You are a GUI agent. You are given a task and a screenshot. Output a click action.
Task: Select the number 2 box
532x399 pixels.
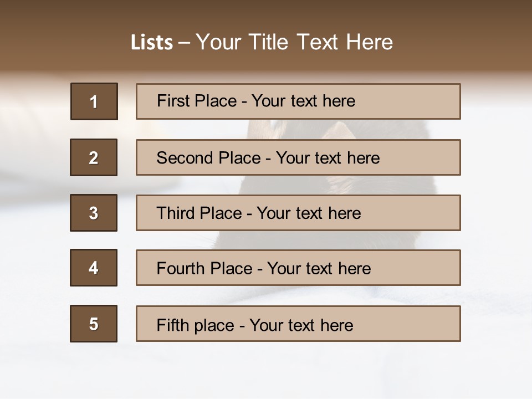[94, 157]
